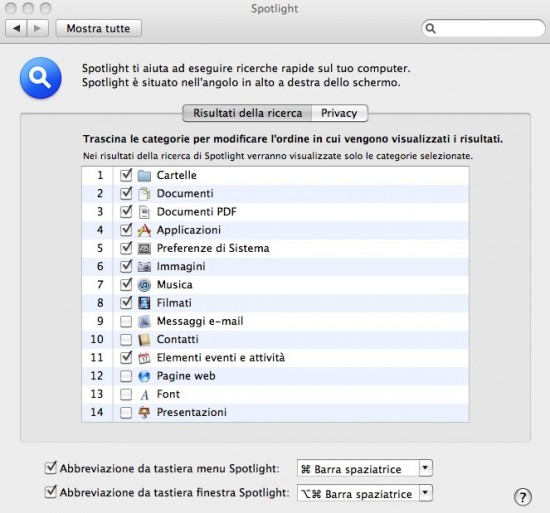550x513 pixels.
Task: Select the Musica row label
Action: pyautogui.click(x=174, y=284)
